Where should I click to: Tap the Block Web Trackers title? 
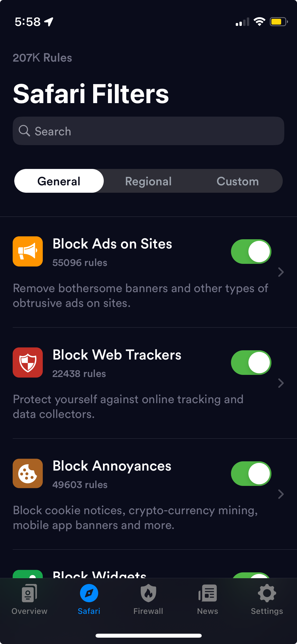coord(117,355)
